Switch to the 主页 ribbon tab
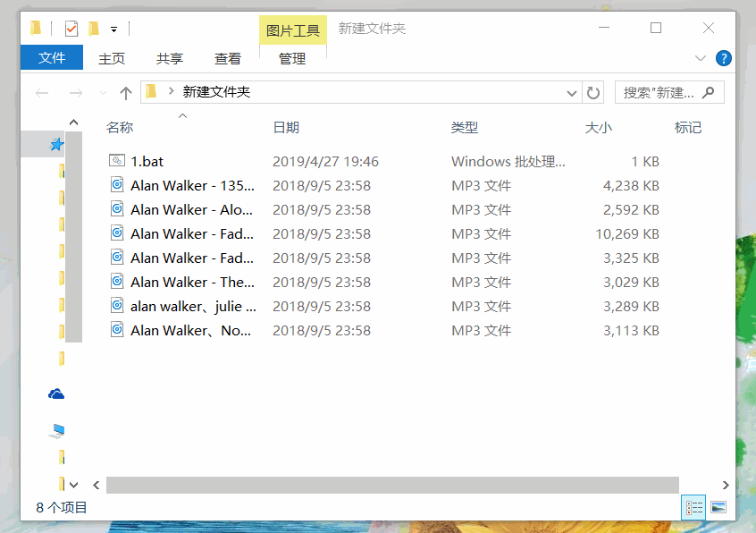Viewport: 756px width, 533px height. click(112, 58)
